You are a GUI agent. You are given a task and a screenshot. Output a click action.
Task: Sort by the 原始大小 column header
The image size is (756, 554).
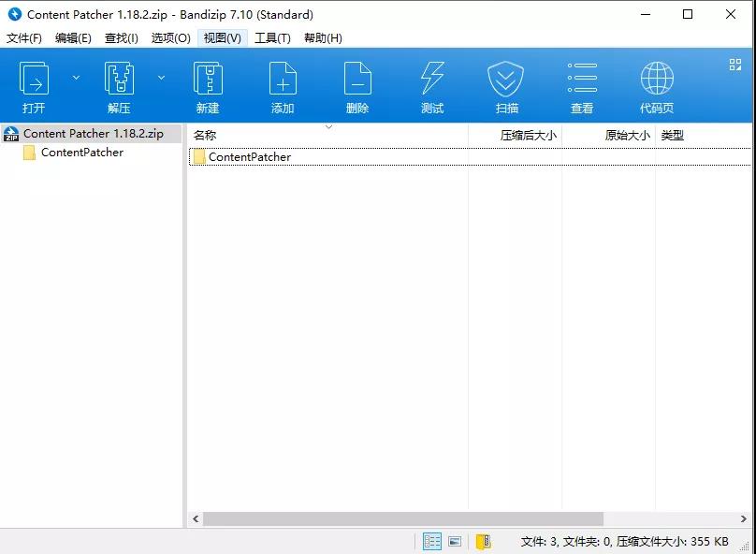coord(608,135)
